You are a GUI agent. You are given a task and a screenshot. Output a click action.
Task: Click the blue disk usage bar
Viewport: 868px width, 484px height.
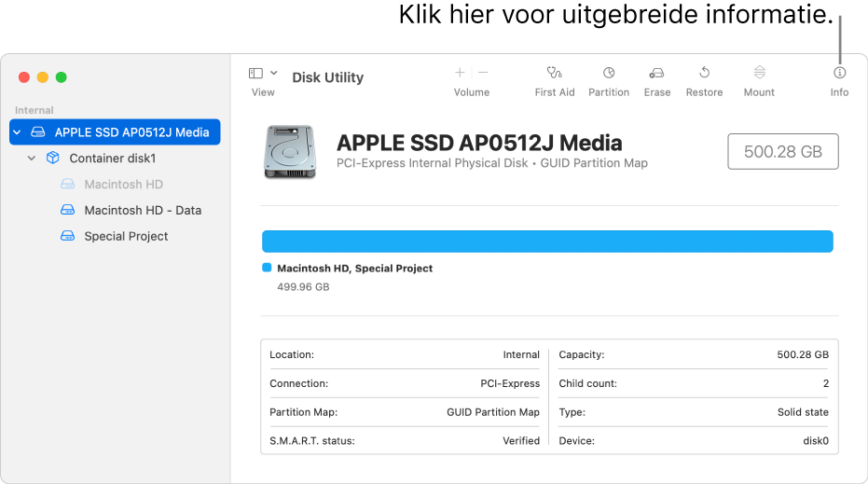[547, 242]
